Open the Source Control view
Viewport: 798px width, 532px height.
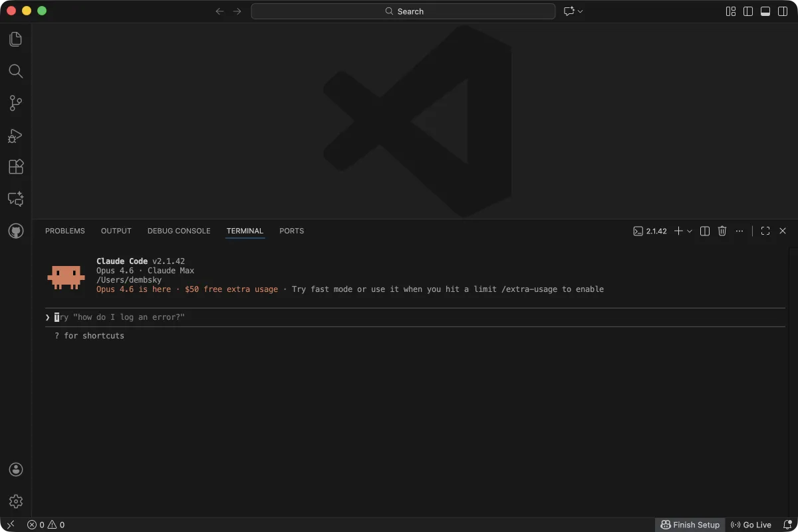15,103
